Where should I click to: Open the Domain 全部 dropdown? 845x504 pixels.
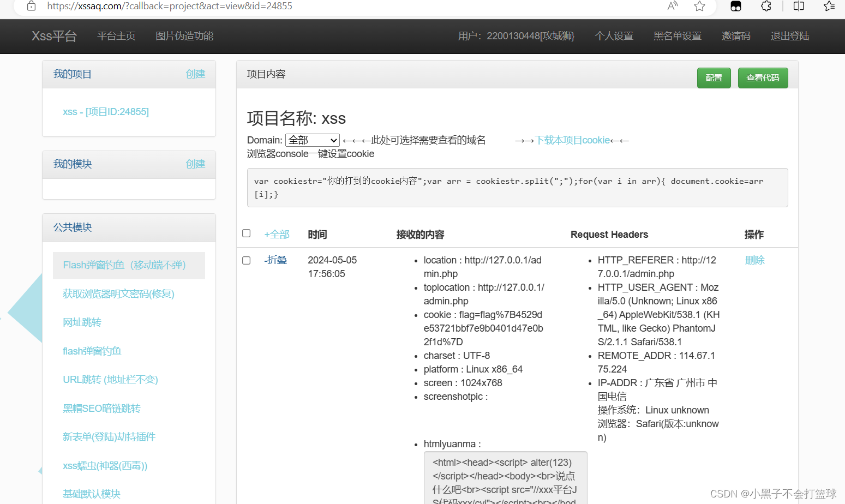click(313, 140)
